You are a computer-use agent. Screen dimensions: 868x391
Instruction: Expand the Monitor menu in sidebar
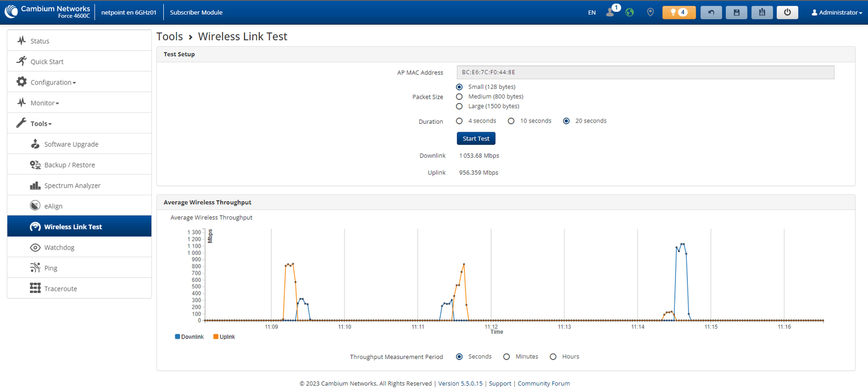pyautogui.click(x=44, y=103)
